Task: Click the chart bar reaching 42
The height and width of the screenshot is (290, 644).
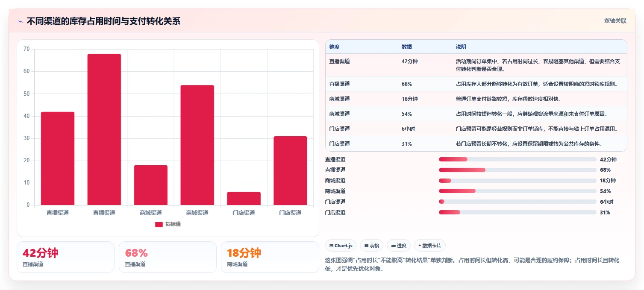Action: click(x=58, y=158)
